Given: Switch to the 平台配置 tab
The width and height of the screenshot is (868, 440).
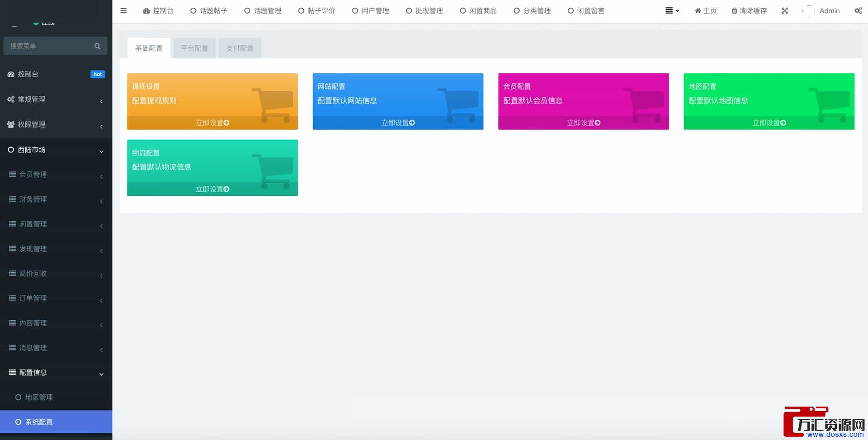Looking at the screenshot, I should pos(194,48).
